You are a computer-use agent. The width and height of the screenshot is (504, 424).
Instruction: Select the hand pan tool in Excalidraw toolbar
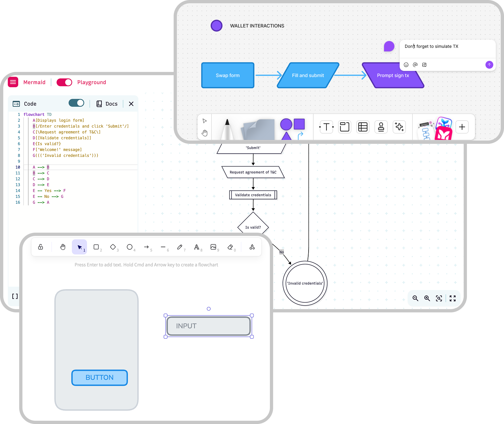click(63, 247)
